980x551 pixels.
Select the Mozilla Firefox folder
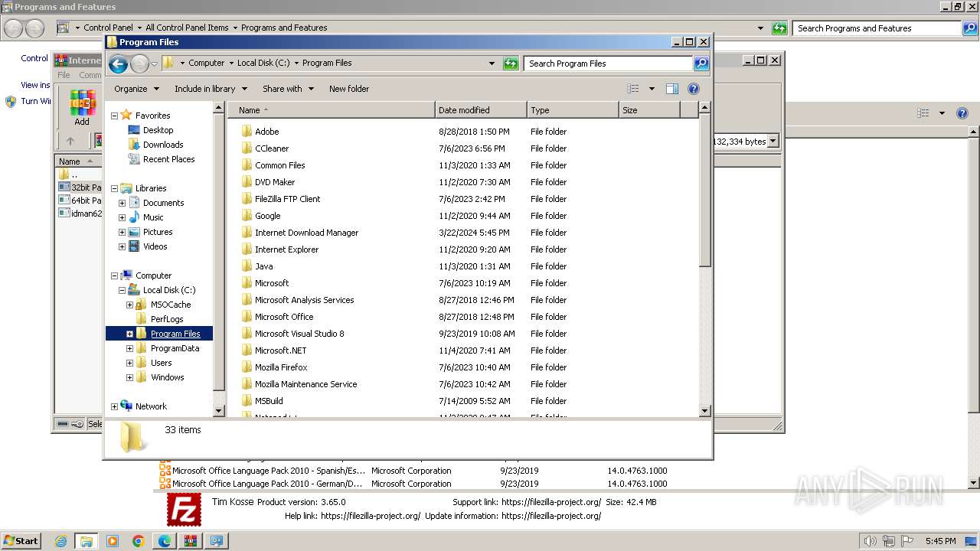[281, 367]
